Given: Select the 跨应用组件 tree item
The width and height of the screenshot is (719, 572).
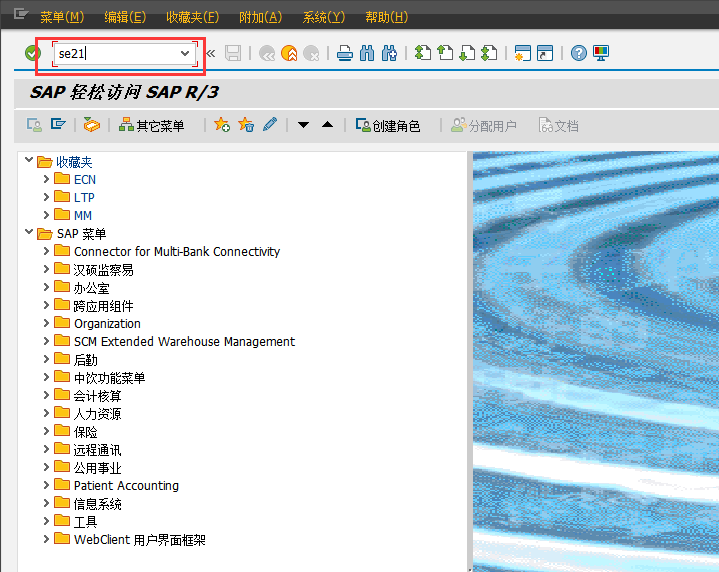Looking at the screenshot, I should (x=104, y=306).
